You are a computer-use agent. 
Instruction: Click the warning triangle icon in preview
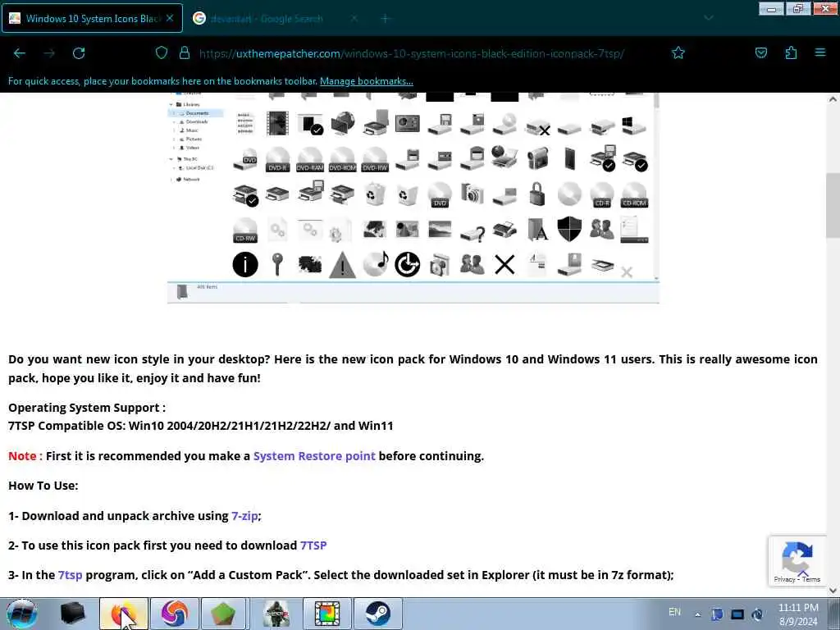342,265
